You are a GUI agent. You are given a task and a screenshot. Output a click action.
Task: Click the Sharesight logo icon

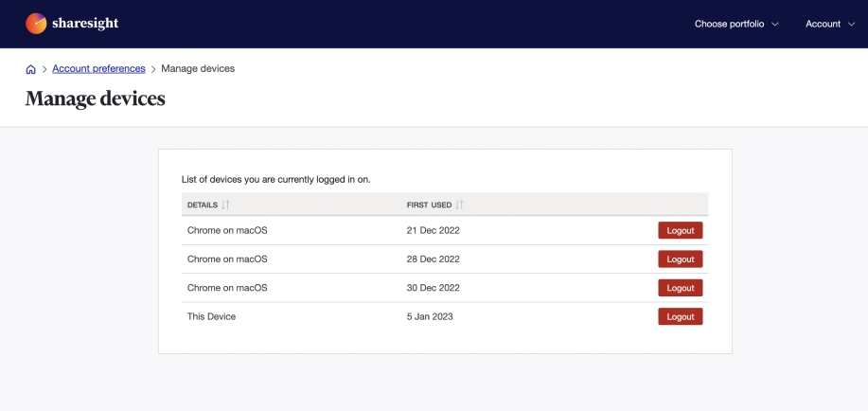pos(36,24)
